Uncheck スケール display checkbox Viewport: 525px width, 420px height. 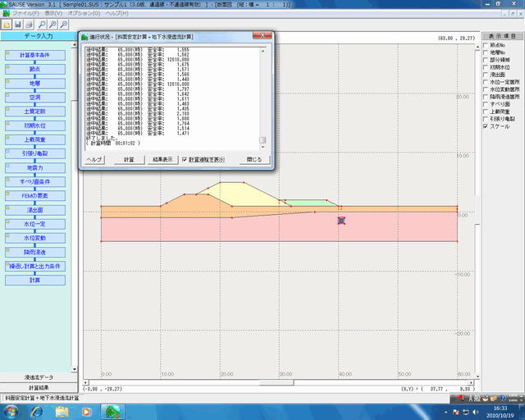486,126
